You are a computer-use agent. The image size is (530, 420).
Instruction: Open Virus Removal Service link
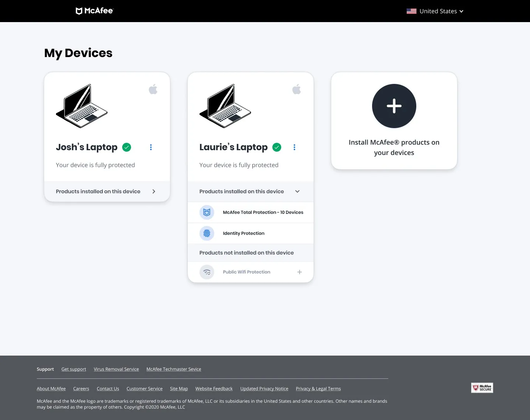116,369
